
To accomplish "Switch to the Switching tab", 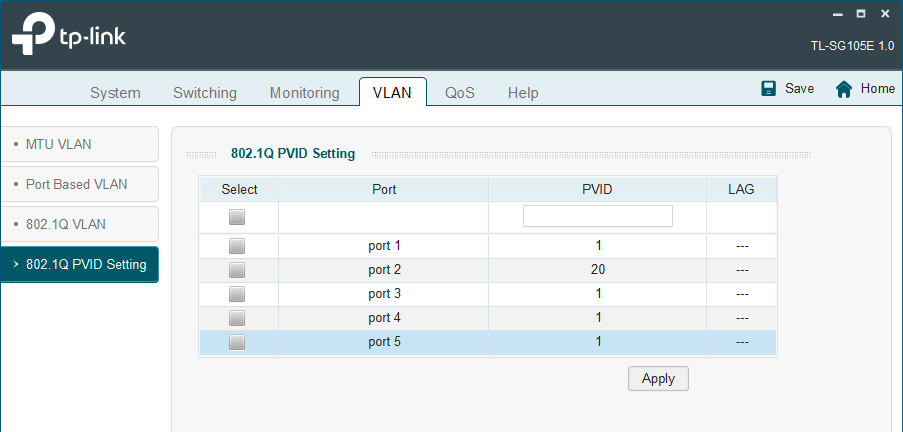I will [x=205, y=93].
